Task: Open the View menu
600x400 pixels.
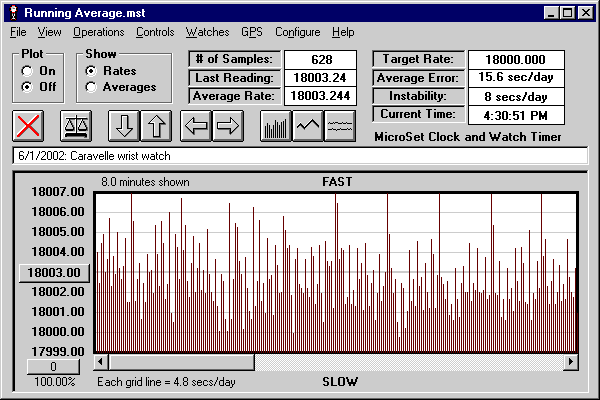Action: click(x=49, y=32)
